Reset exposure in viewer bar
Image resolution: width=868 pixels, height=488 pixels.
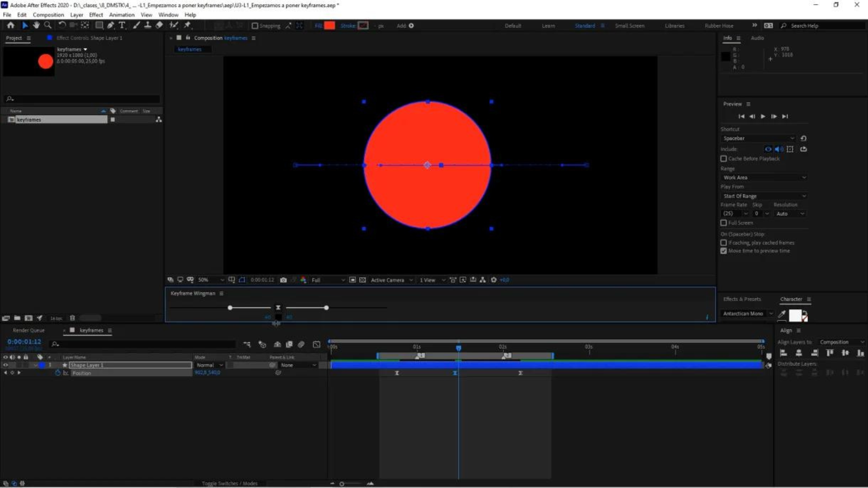494,280
